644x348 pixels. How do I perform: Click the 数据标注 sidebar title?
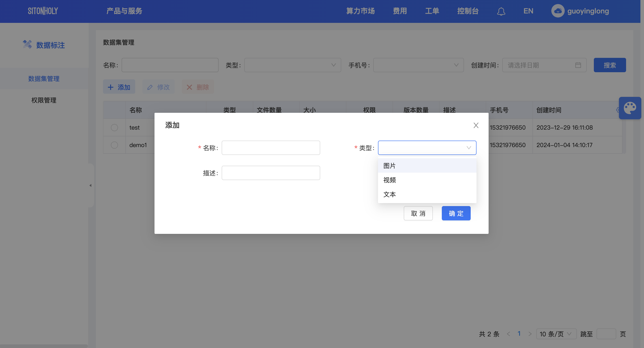[51, 45]
